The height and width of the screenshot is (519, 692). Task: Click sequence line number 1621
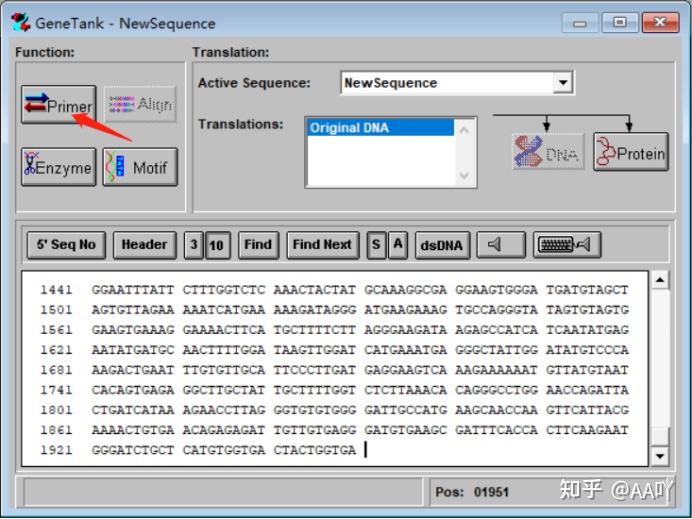56,350
